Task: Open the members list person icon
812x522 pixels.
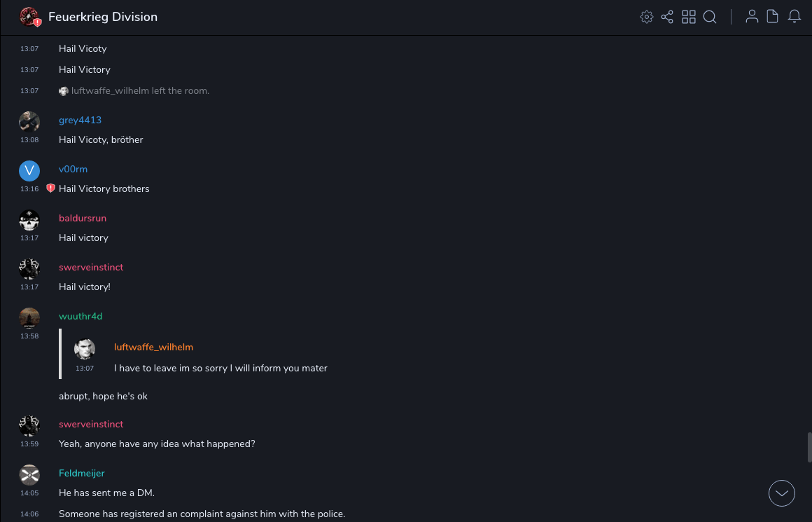Action: click(x=752, y=17)
